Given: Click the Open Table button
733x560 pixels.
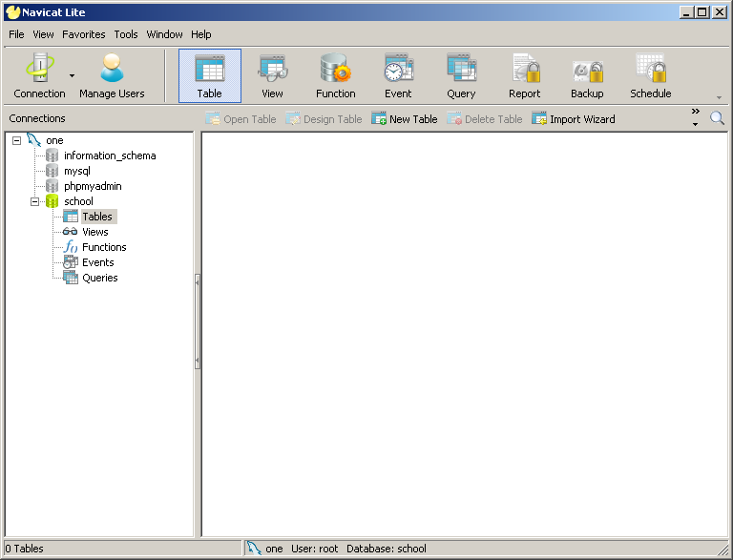Looking at the screenshot, I should point(241,119).
